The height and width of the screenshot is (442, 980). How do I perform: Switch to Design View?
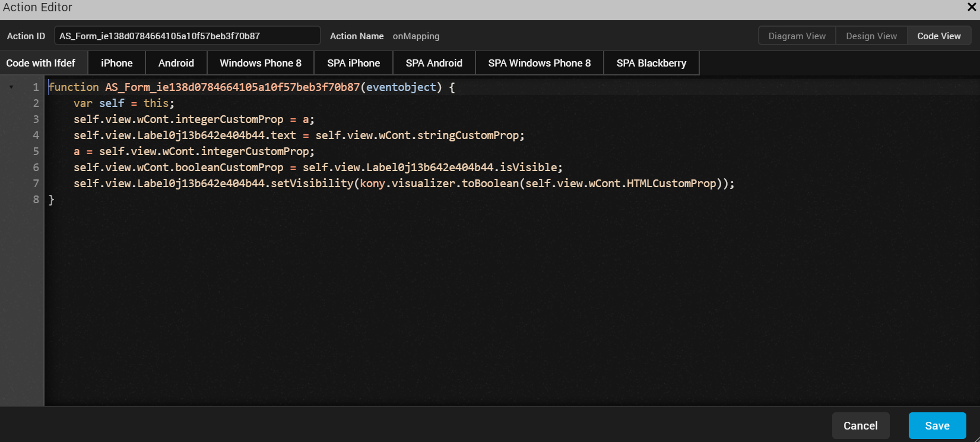tap(871, 36)
